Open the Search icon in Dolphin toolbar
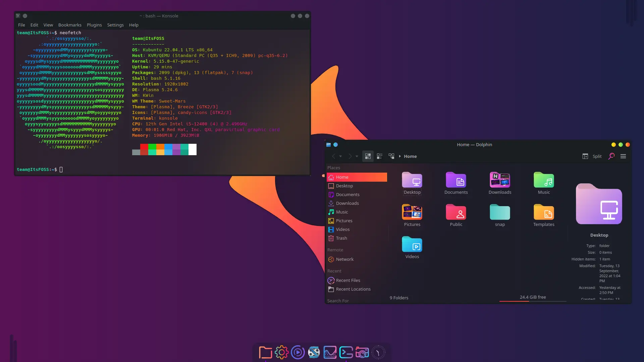Screen dimensions: 644x362 [611, 156]
